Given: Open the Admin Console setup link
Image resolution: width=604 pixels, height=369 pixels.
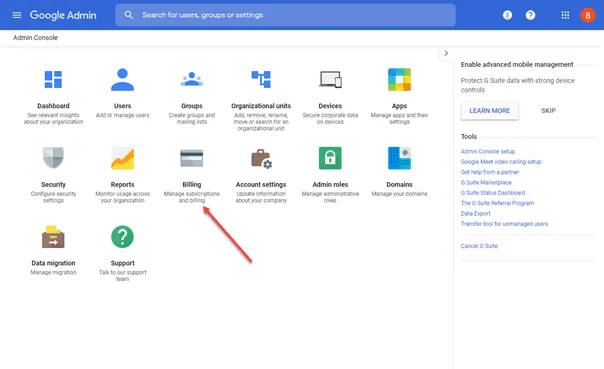Looking at the screenshot, I should (488, 151).
